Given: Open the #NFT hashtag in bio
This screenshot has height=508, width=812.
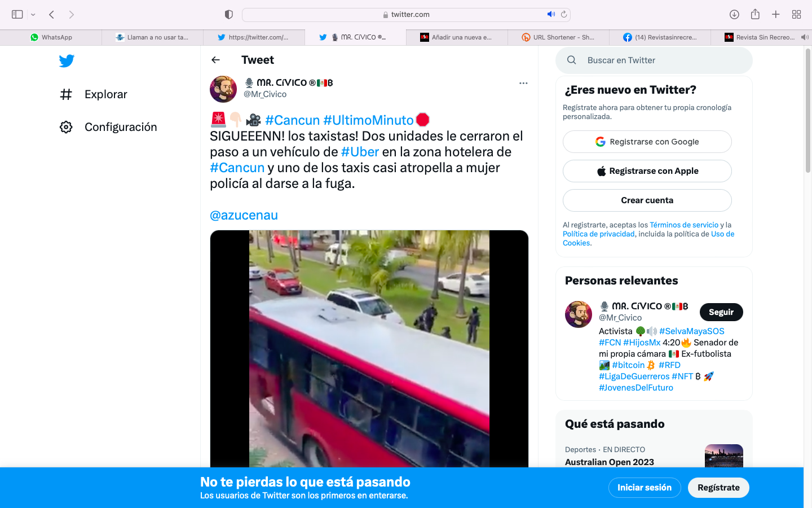Looking at the screenshot, I should tap(682, 376).
